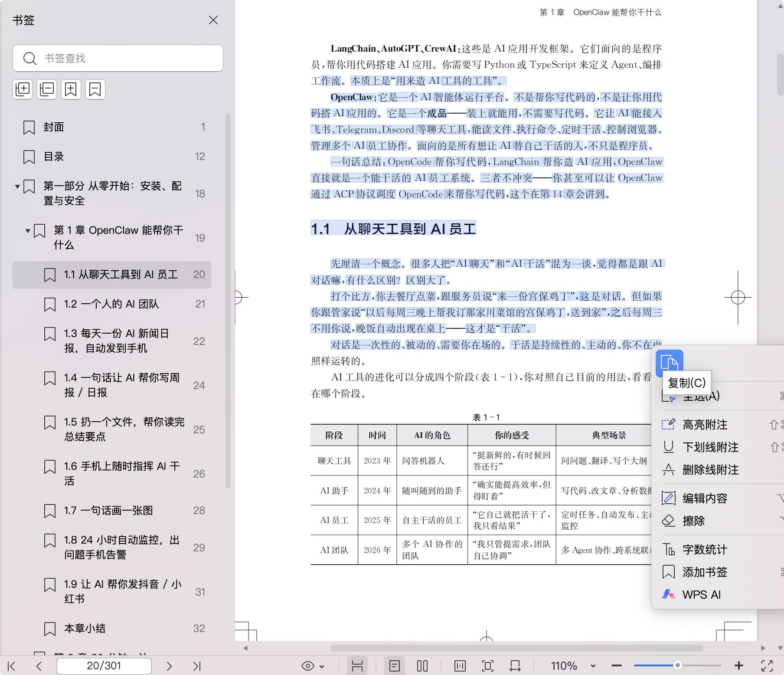Select bookmark 1.1 从聊天工具到 AI 员工
This screenshot has height=675, width=784.
[112, 275]
